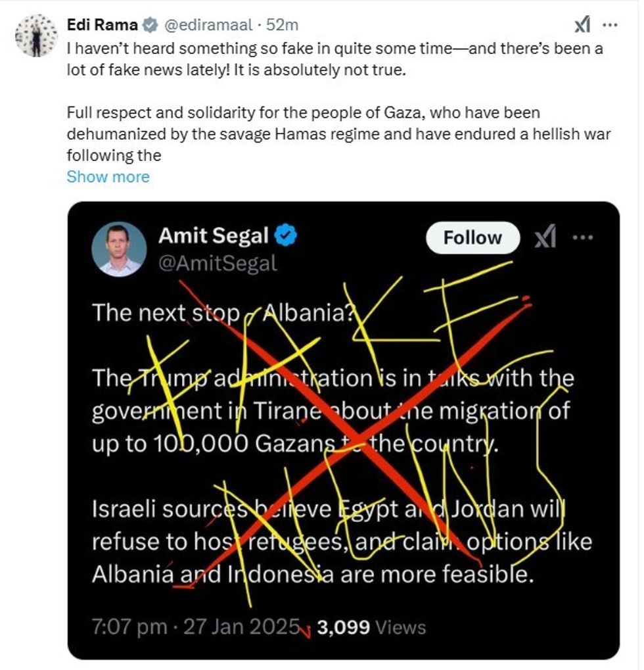The height and width of the screenshot is (670, 644).
Task: Open the @AmitSegal handle
Action: tap(218, 264)
